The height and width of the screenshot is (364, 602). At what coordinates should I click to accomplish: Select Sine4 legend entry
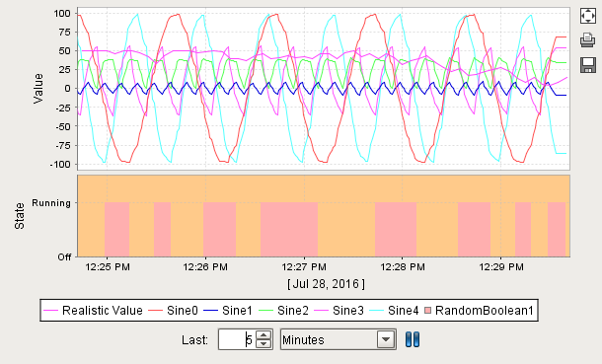click(394, 310)
